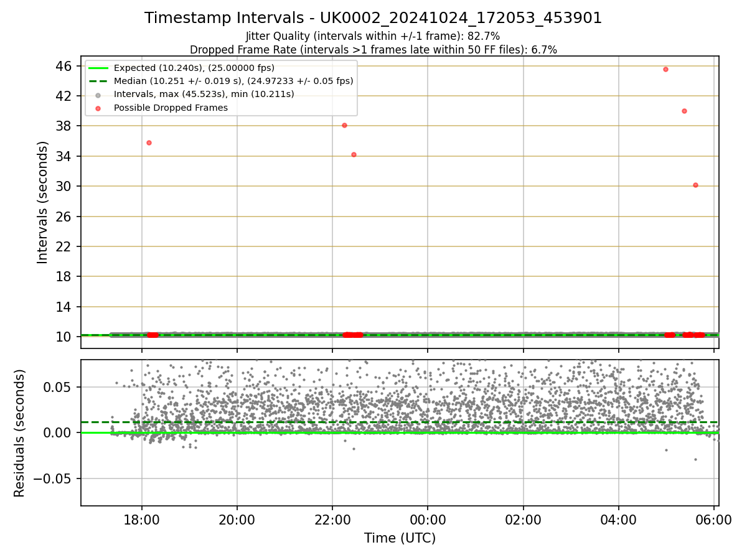Click the plot title 'Timestamp Intervals - UK0002_20241024_172053_453901'
Image resolution: width=747 pixels, height=560 pixels.
[x=373, y=18]
